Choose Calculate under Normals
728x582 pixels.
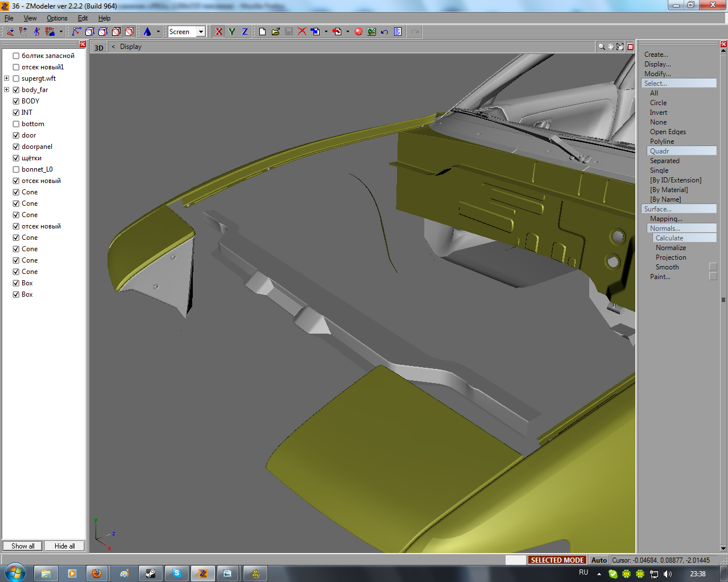[669, 238]
